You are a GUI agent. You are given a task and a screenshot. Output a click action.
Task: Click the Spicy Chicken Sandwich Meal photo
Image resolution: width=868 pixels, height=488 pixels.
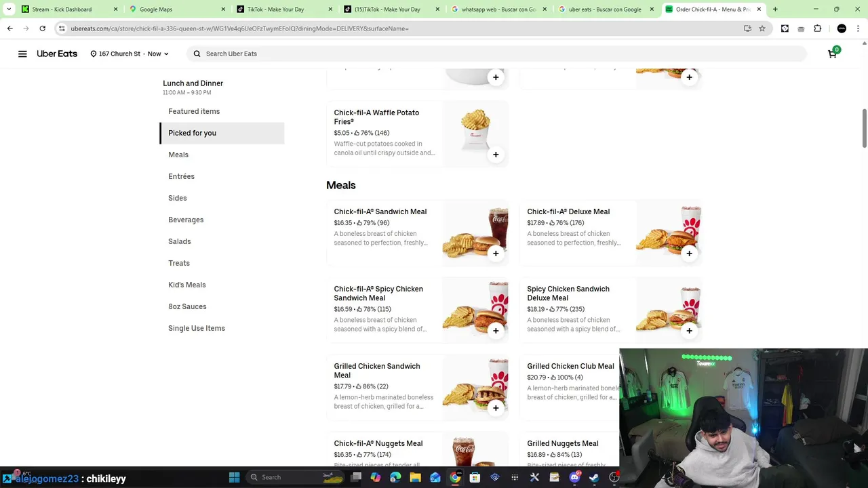[475, 310]
